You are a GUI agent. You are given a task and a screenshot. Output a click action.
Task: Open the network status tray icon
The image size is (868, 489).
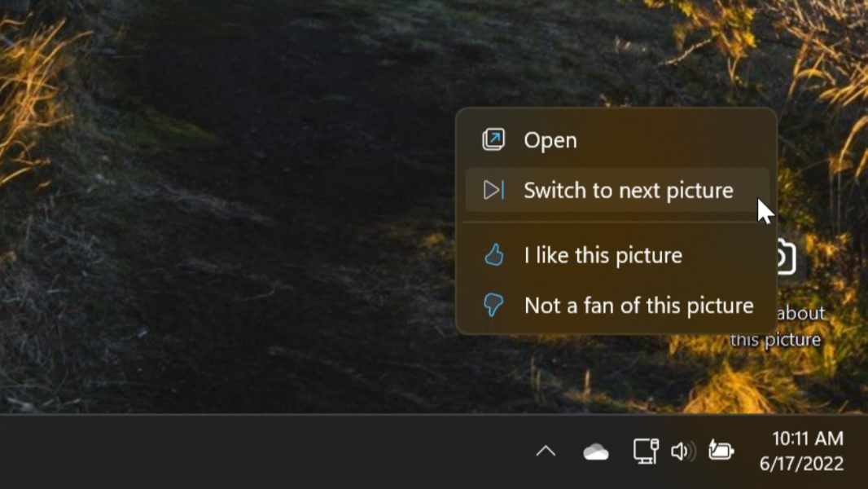(x=646, y=451)
